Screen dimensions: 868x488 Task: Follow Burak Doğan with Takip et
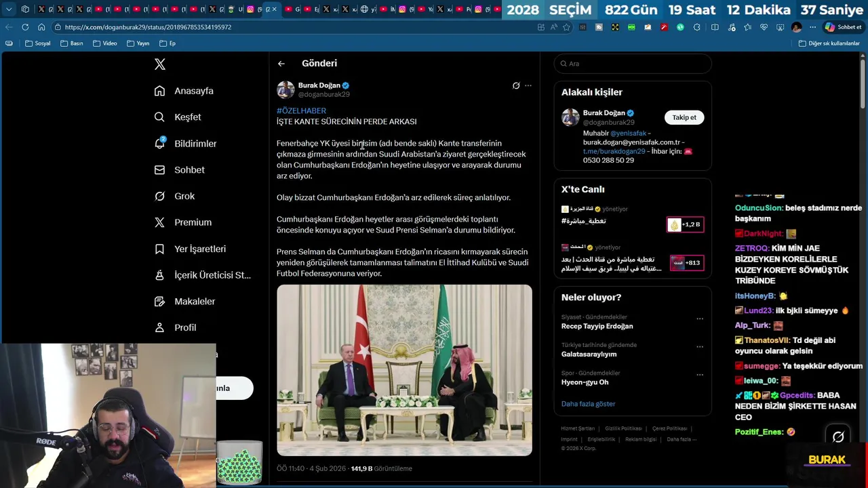point(684,117)
